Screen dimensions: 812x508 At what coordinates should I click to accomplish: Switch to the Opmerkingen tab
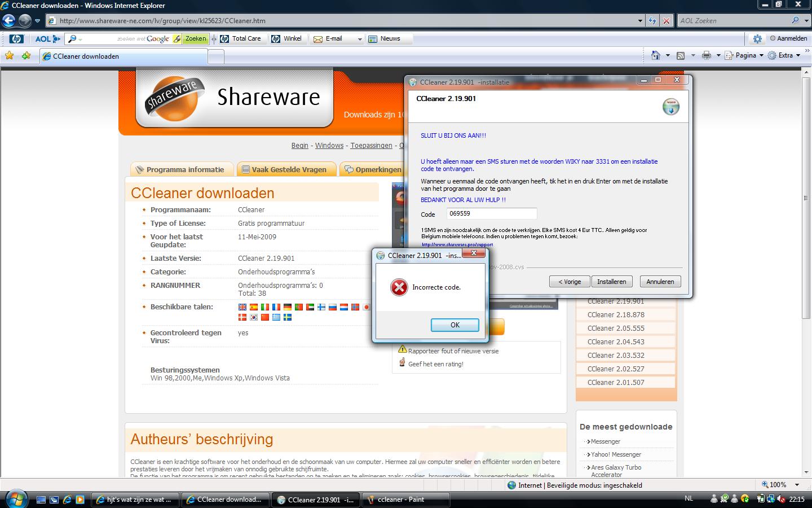372,169
